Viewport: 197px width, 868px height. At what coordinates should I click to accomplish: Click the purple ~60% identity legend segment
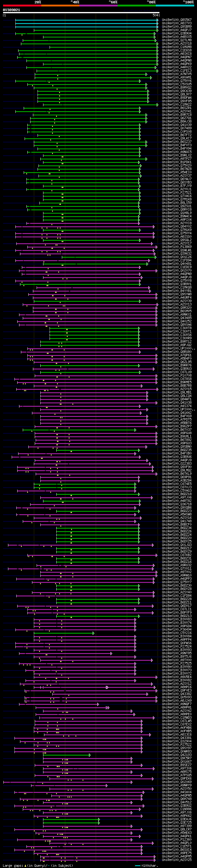coord(99,6)
